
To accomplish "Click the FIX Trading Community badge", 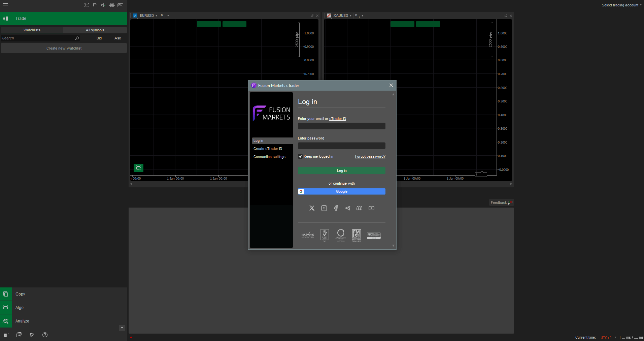I will (374, 236).
